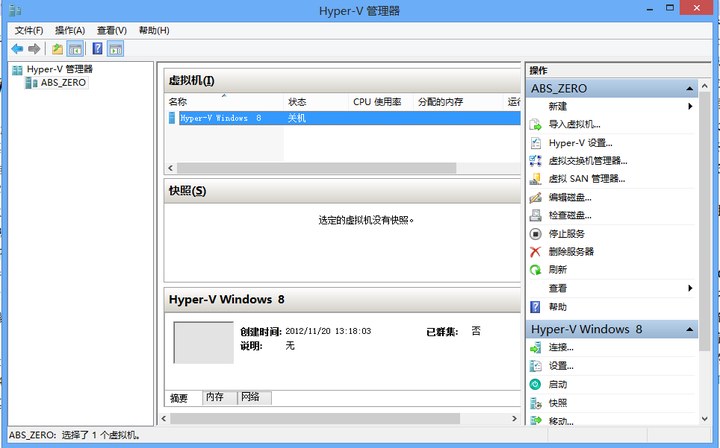Click the 刷新 action link
Screen dimensions: 720x448
click(x=558, y=270)
